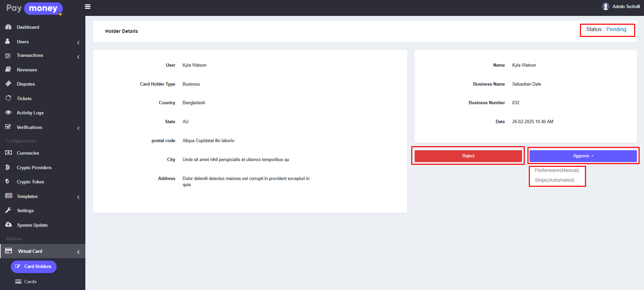Viewport: 644px width, 290px height.
Task: Click the Revenues book icon
Action: click(x=8, y=69)
